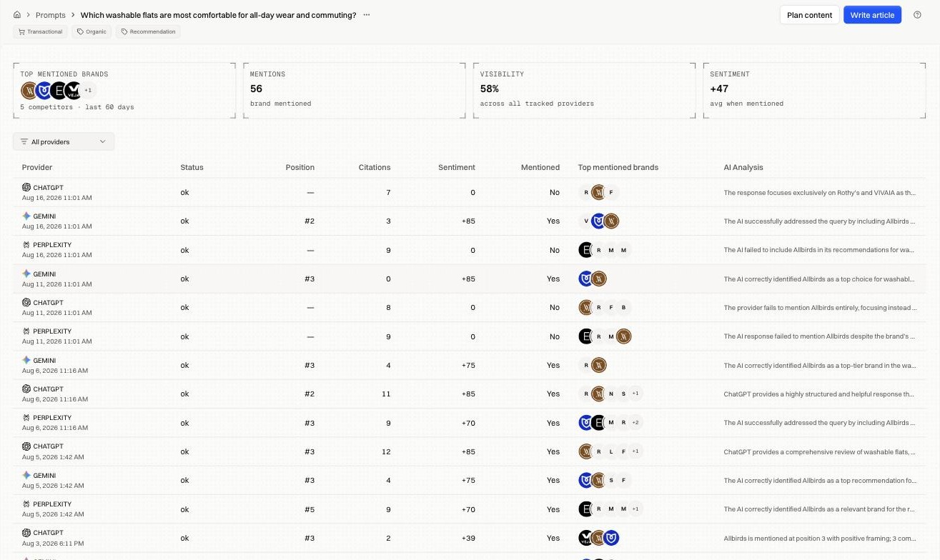Viewport: 940px width, 560px height.
Task: Select the Recommendation tag
Action: pyautogui.click(x=148, y=31)
